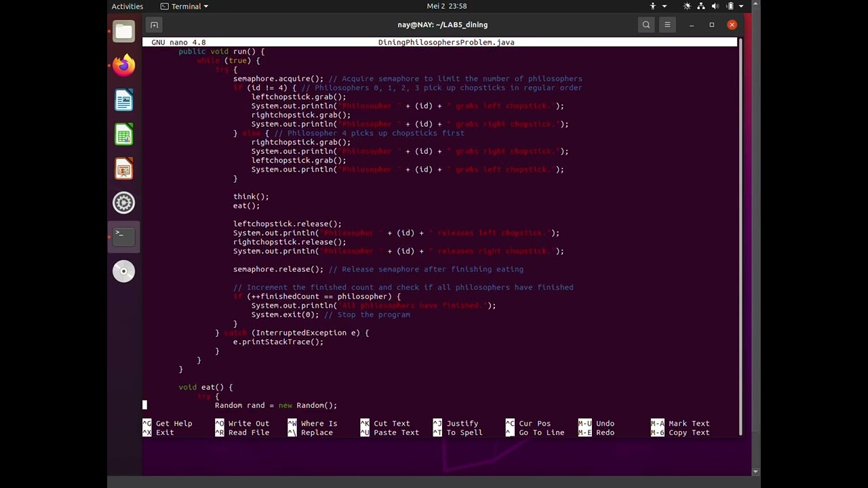Image resolution: width=868 pixels, height=488 pixels.
Task: Place cursor on eat(); call line
Action: (246, 205)
